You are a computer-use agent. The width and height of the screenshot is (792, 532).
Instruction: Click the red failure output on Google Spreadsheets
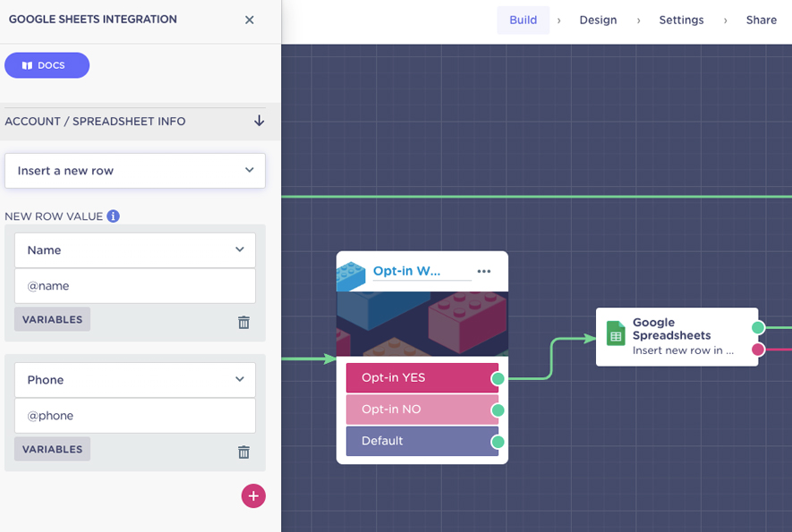(x=758, y=350)
